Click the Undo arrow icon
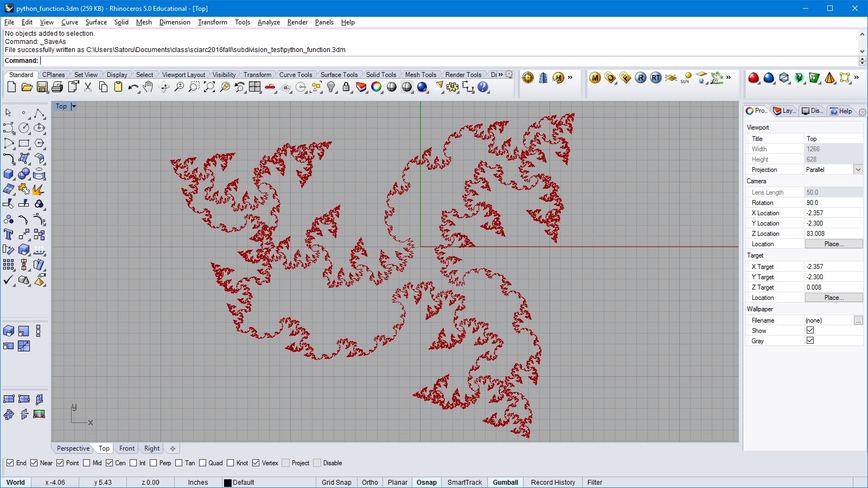The width and height of the screenshot is (868, 488). coord(133,87)
